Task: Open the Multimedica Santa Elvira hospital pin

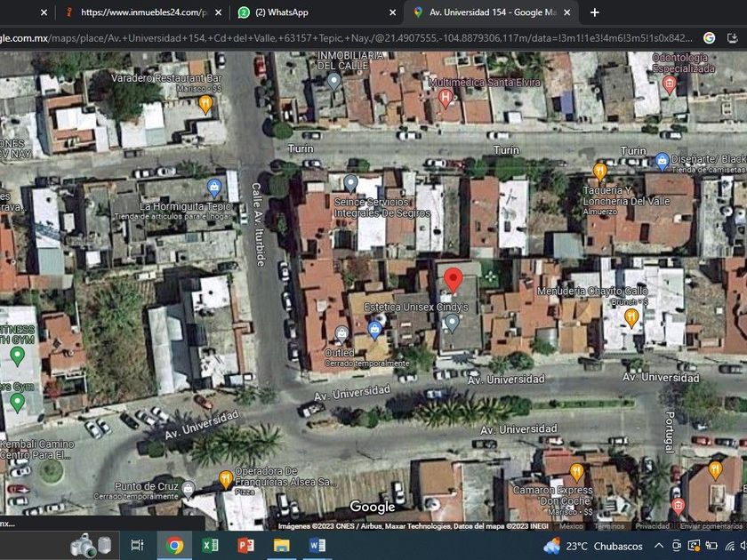Action: (445, 99)
